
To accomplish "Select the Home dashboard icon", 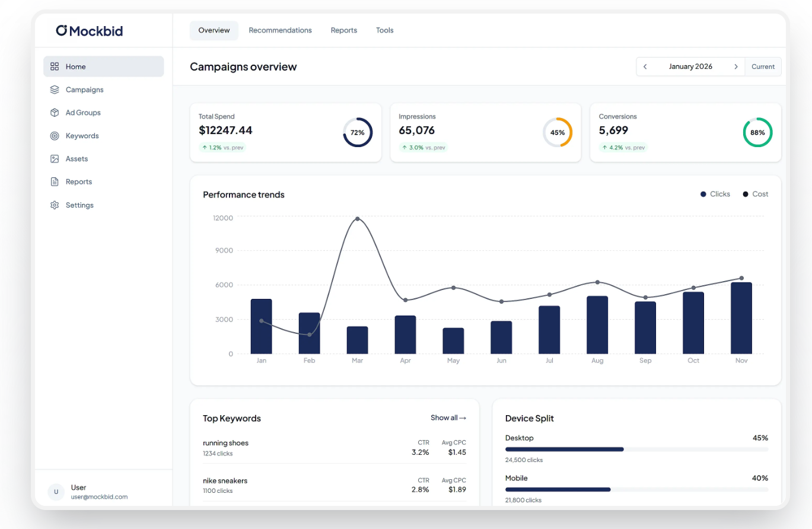I will (x=54, y=66).
